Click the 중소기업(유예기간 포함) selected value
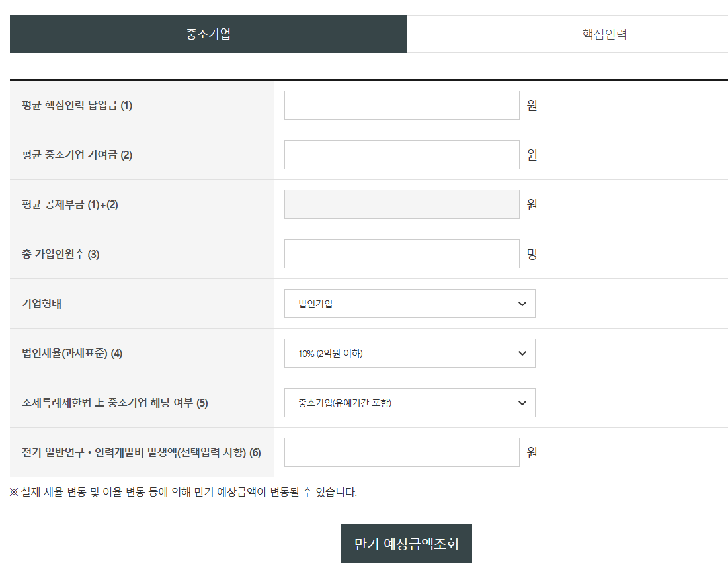 [x=409, y=402]
